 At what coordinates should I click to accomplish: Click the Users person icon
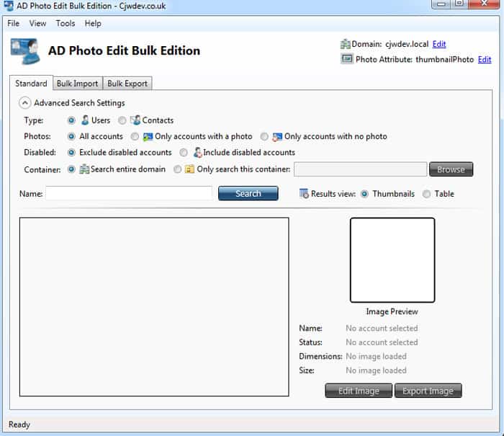coord(85,120)
